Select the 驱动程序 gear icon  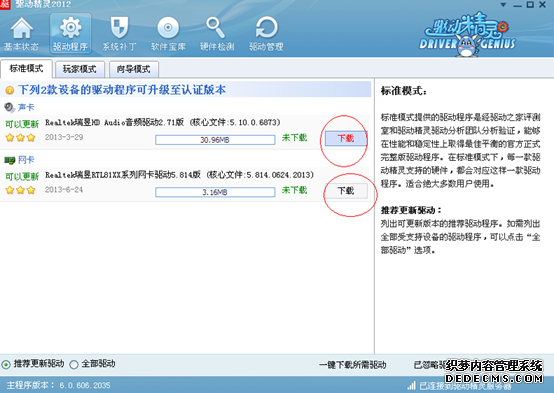pos(71,28)
